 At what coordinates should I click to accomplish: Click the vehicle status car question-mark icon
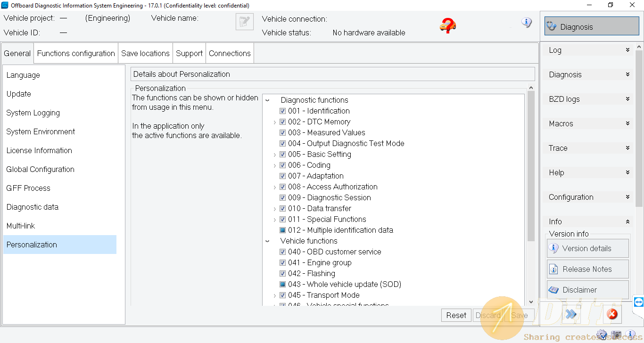pyautogui.click(x=447, y=26)
